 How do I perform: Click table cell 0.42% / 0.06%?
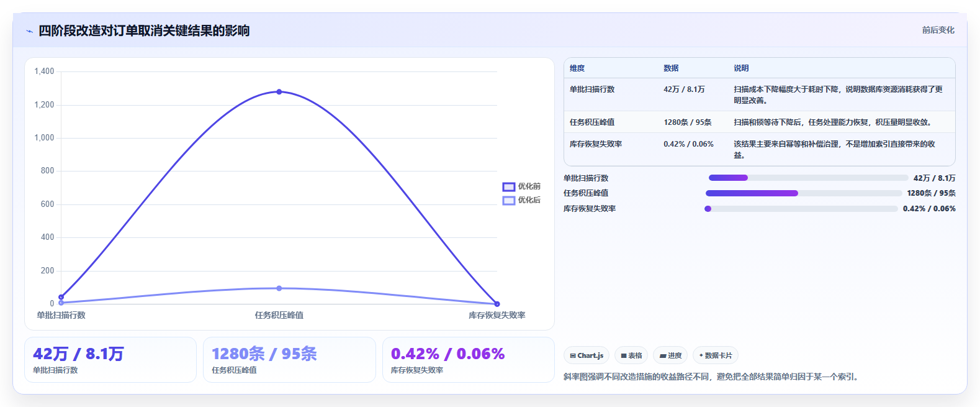688,144
